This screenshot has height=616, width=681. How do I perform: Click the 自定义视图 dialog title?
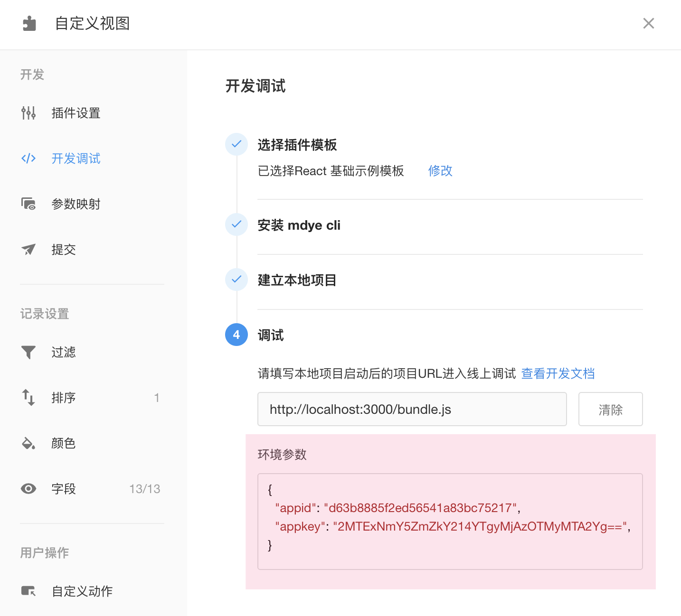(93, 23)
